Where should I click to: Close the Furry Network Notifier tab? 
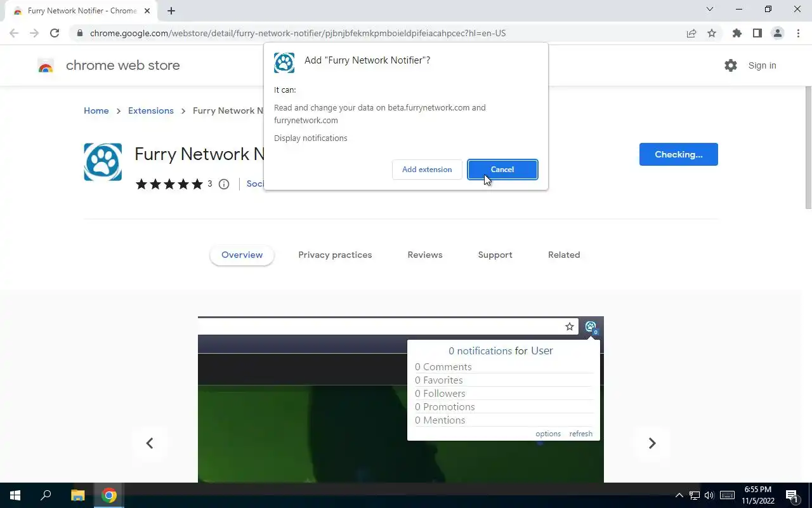point(147,11)
